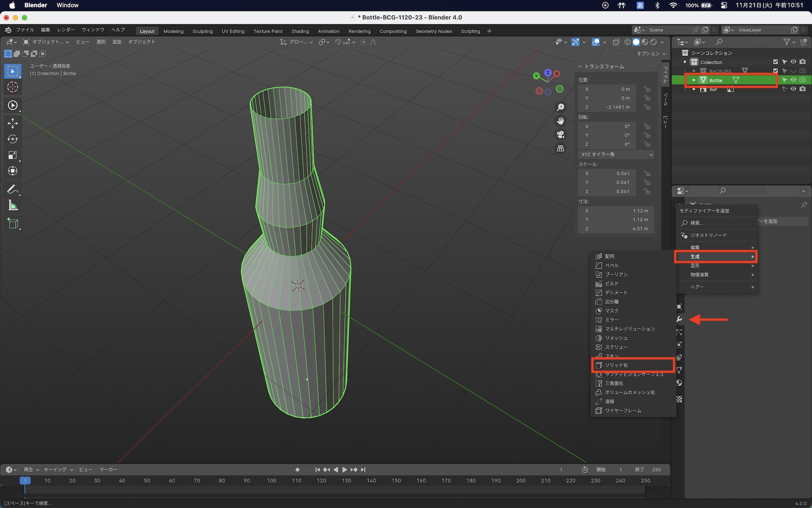Hide the Bottle object in viewport
This screenshot has height=508, width=812.
[793, 80]
